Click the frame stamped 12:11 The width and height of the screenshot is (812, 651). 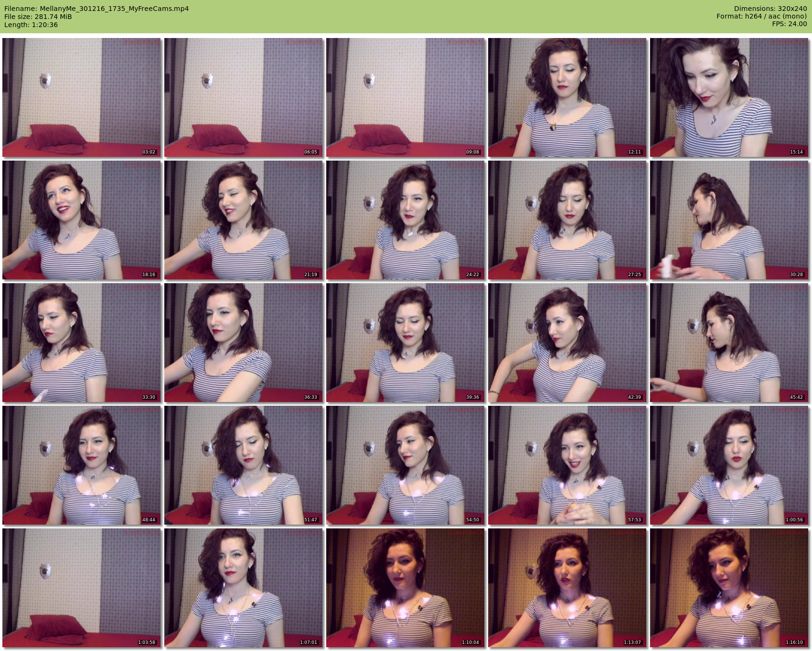(x=567, y=97)
